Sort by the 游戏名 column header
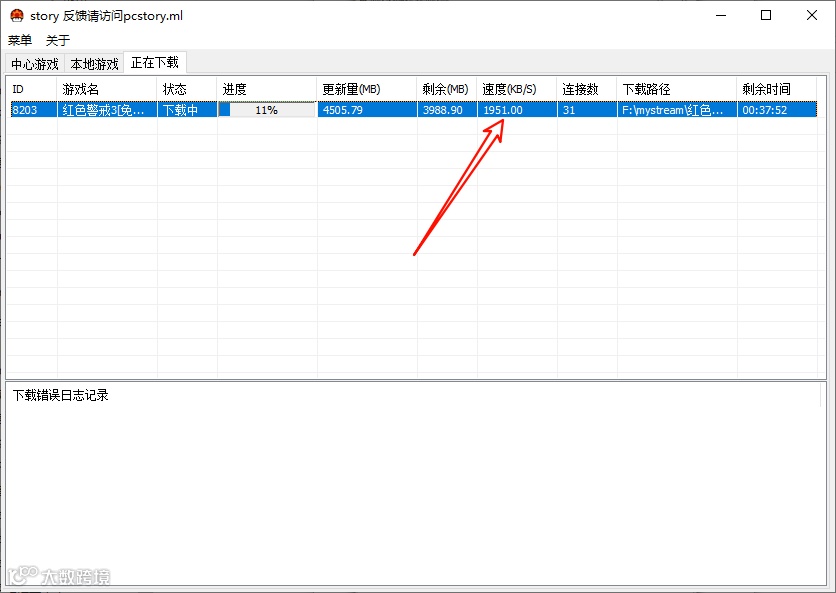 [107, 89]
